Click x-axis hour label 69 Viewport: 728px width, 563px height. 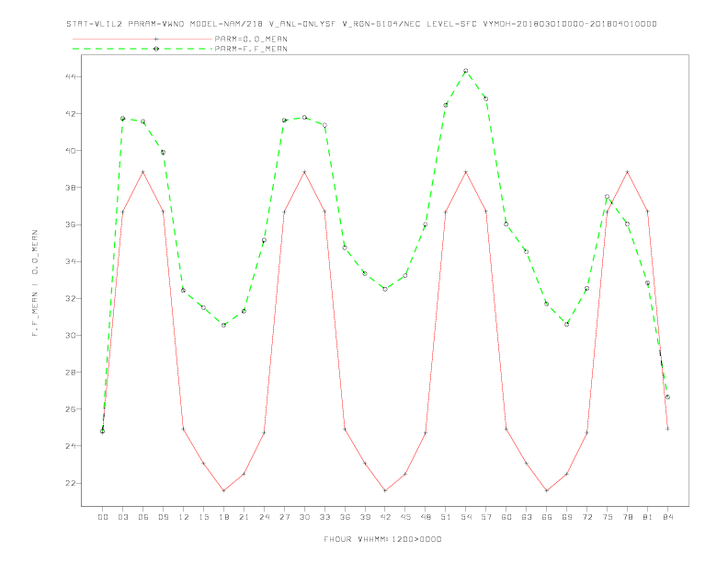(x=567, y=517)
